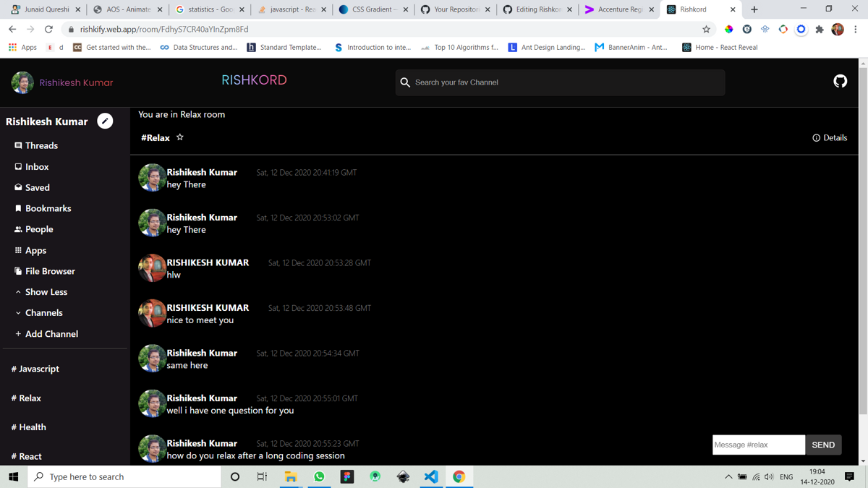Click the volume icon in the system tray
Screen dimensions: 868x488
769,477
